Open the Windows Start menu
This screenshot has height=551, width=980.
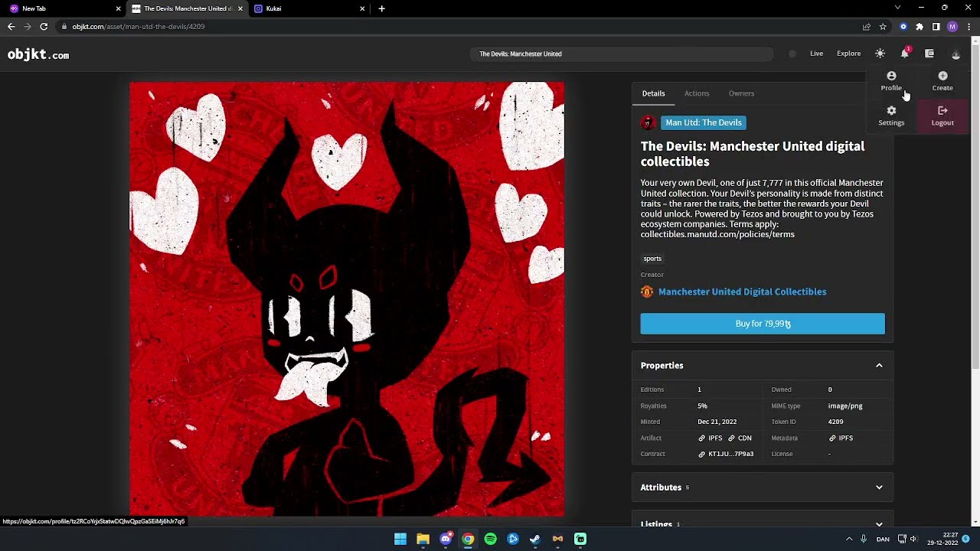400,540
